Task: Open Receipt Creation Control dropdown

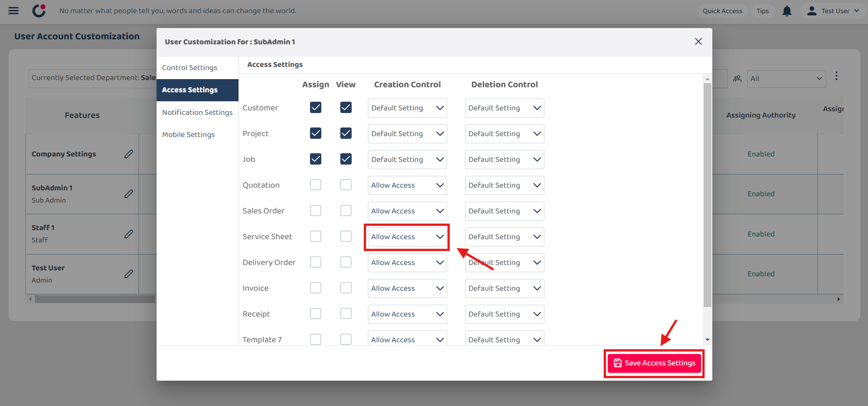Action: [407, 314]
